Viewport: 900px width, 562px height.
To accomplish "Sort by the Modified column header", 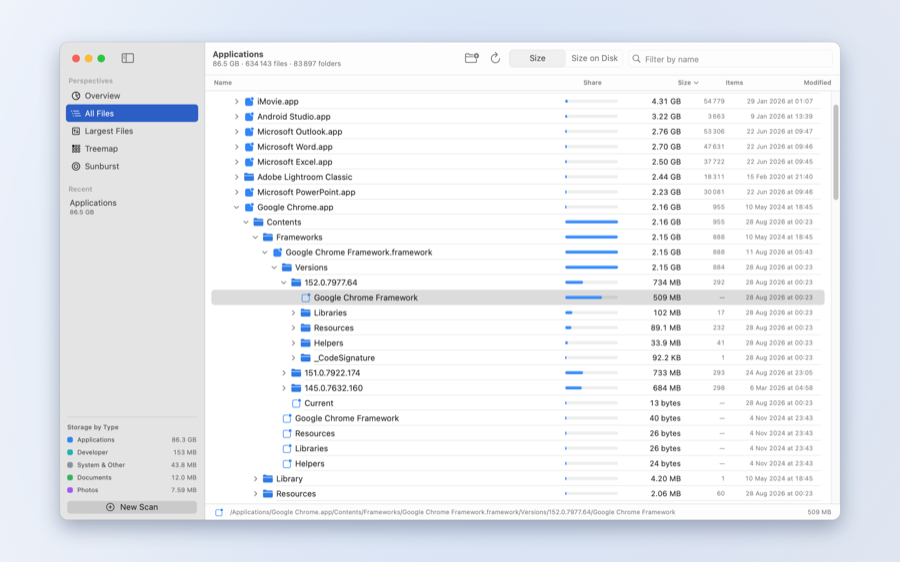I will point(817,83).
